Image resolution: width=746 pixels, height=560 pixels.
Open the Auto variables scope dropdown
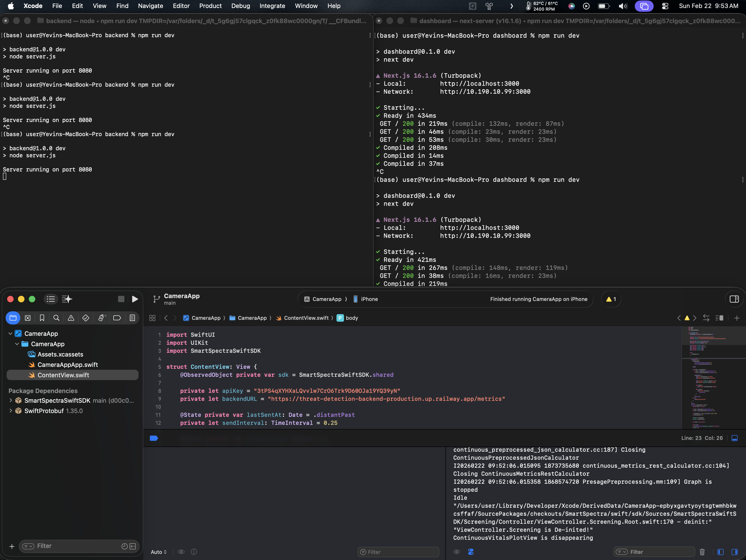coord(159,552)
